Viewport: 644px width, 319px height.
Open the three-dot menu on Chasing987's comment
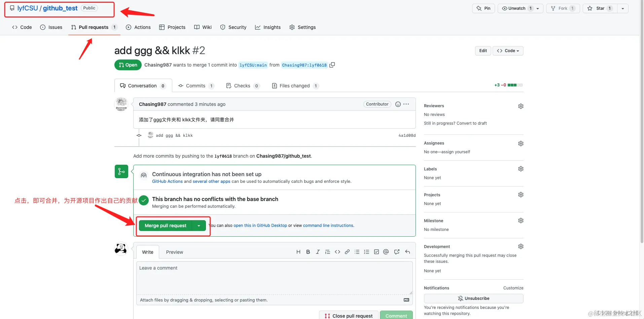coord(406,104)
